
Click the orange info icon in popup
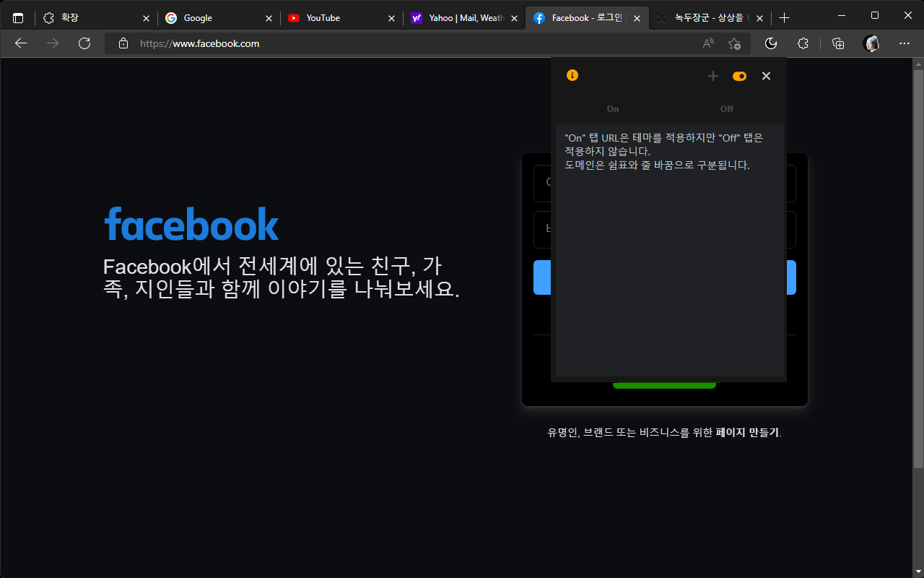[572, 75]
